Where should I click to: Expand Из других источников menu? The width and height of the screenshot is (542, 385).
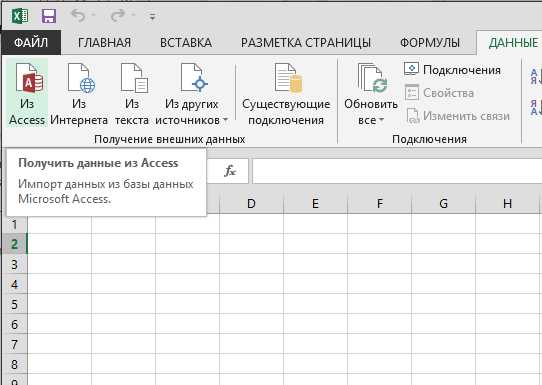tap(191, 93)
